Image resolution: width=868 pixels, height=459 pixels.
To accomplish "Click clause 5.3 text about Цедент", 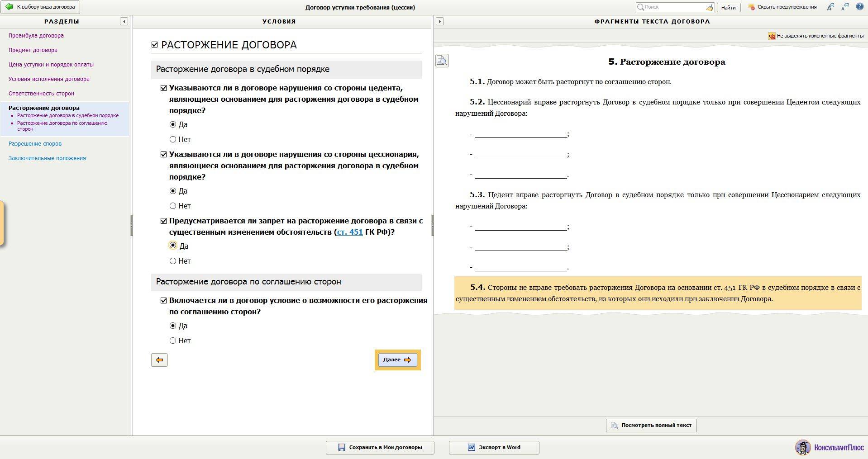I will point(658,200).
